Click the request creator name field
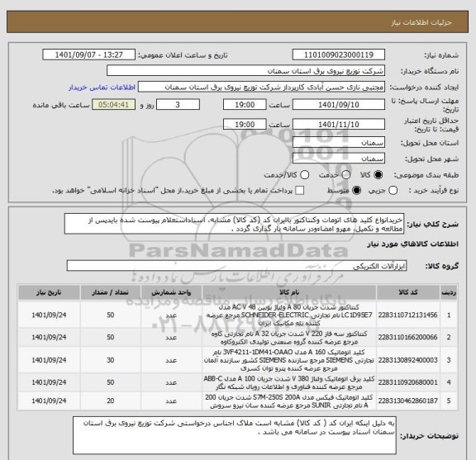 pos(261,88)
